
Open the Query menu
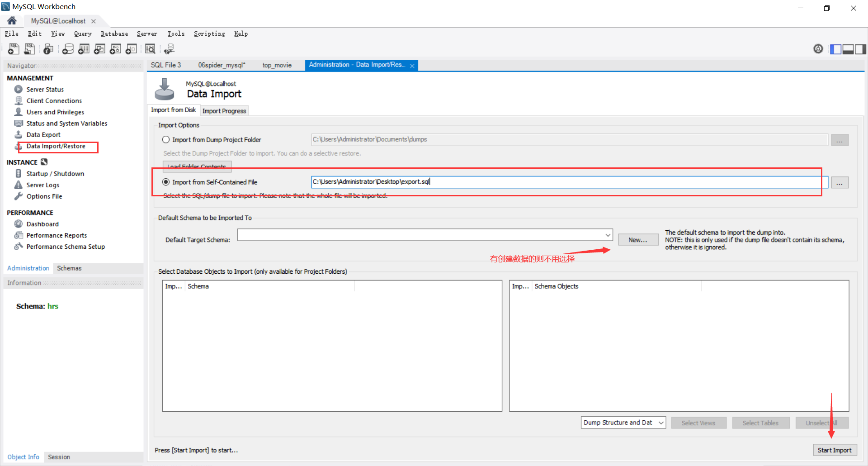(83, 33)
